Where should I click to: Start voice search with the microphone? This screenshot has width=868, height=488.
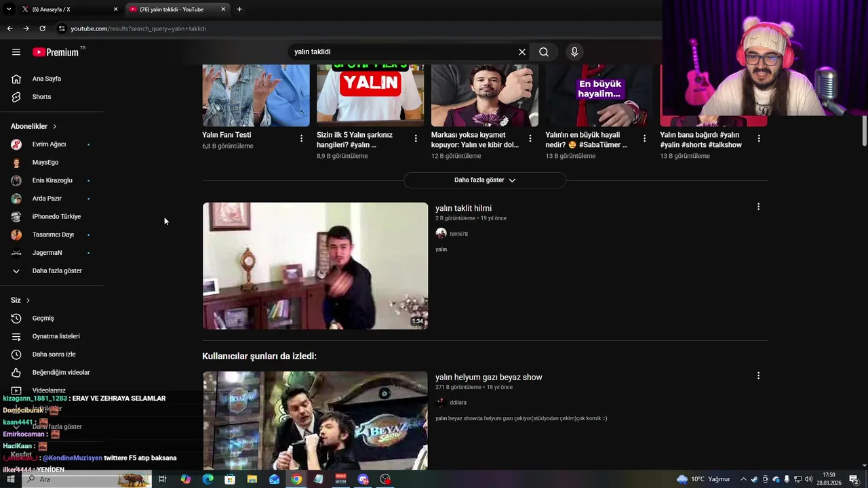574,52
